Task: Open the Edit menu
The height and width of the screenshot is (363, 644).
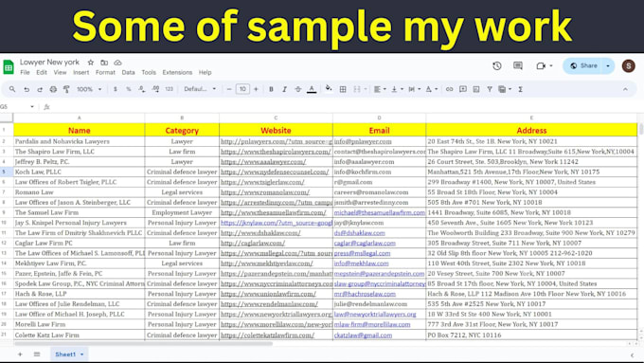Action: coord(42,72)
